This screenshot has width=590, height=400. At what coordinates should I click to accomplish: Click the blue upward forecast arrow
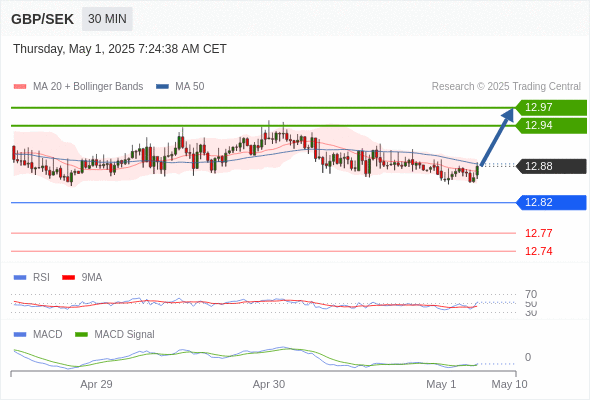[497, 137]
